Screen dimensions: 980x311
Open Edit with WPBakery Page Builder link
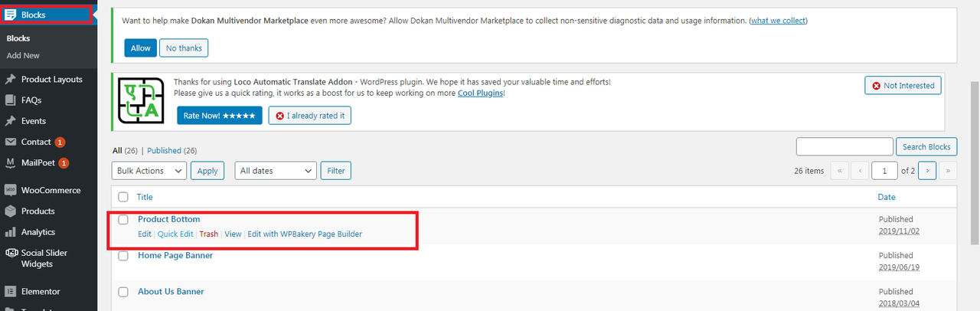304,234
